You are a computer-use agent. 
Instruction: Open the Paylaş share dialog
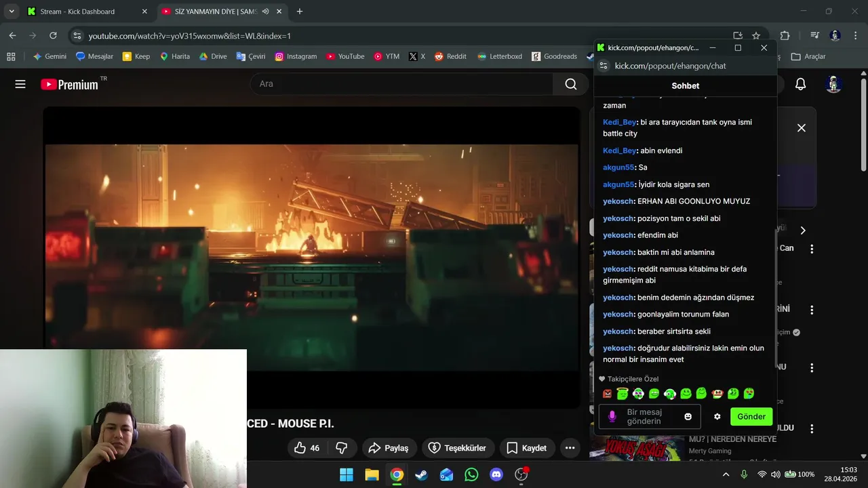coord(389,448)
